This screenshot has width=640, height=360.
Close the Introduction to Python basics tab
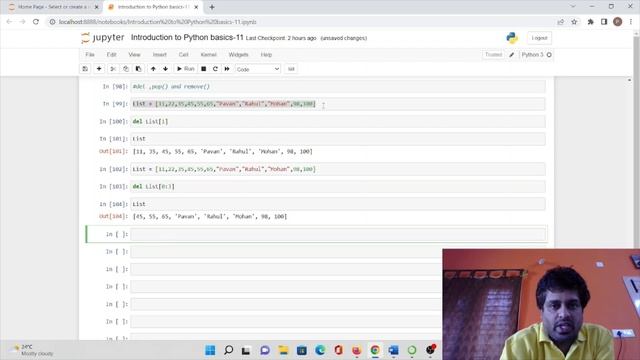196,7
